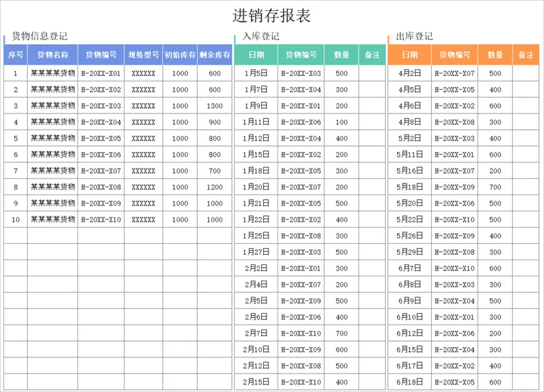Select serial number 5 in 序号 column

(x=16, y=139)
